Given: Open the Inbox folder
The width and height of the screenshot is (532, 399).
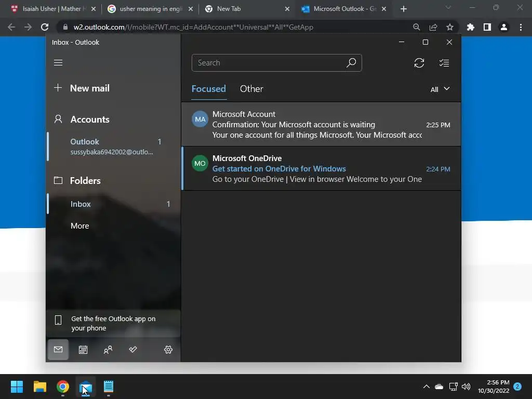Looking at the screenshot, I should [x=112, y=204].
